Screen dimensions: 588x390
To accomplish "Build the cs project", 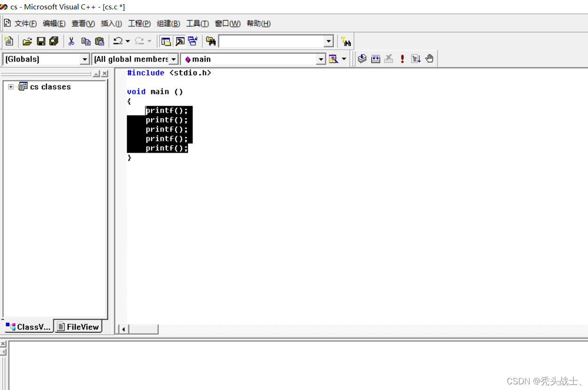I will coord(376,58).
